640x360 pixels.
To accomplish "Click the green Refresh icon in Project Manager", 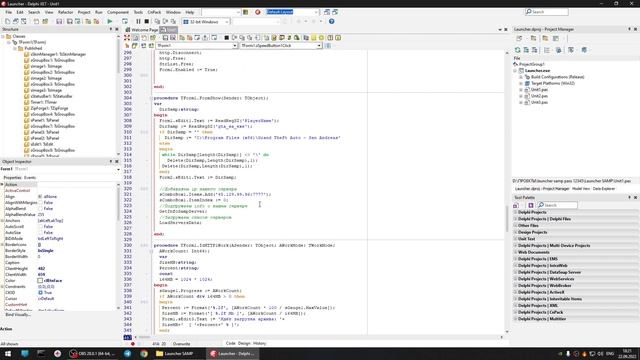I will (x=518, y=50).
